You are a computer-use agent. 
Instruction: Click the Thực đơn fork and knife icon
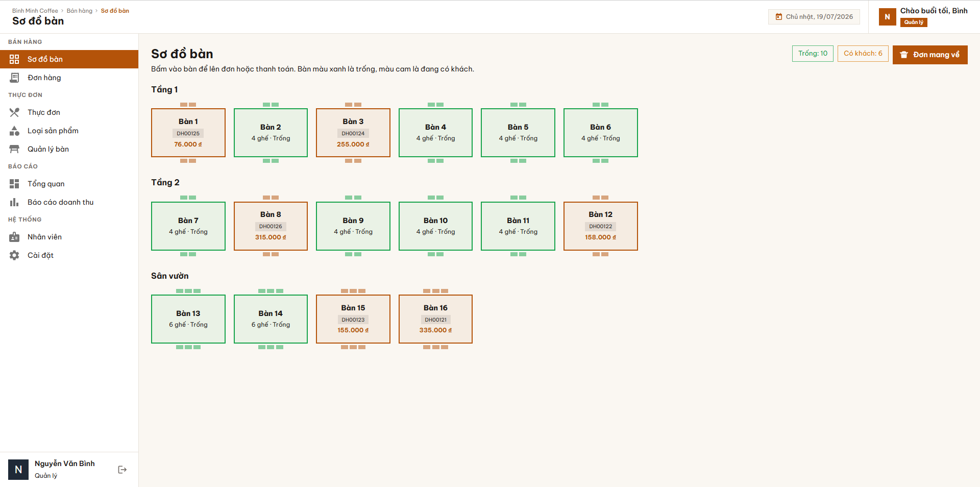pyautogui.click(x=14, y=112)
